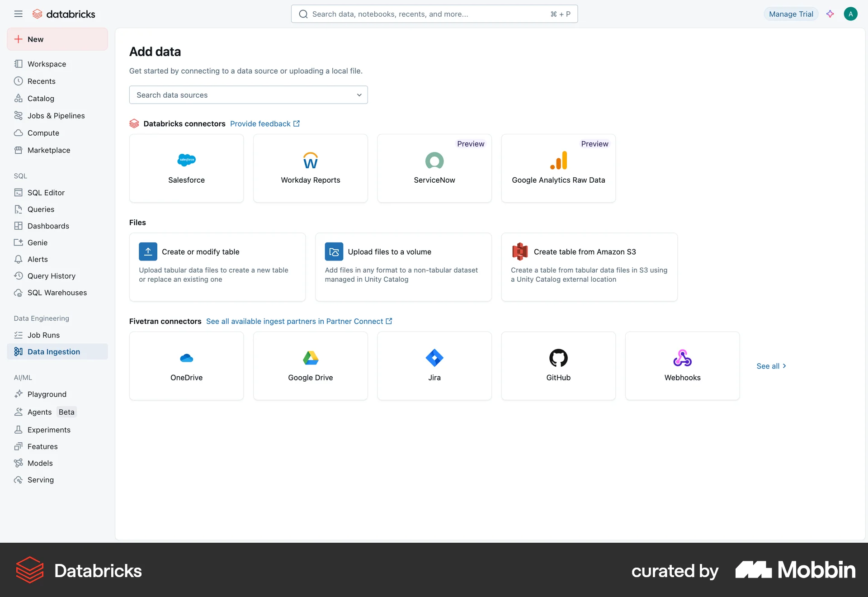This screenshot has height=597, width=868.
Task: Expand the full connectors list via See all
Action: pos(771,366)
